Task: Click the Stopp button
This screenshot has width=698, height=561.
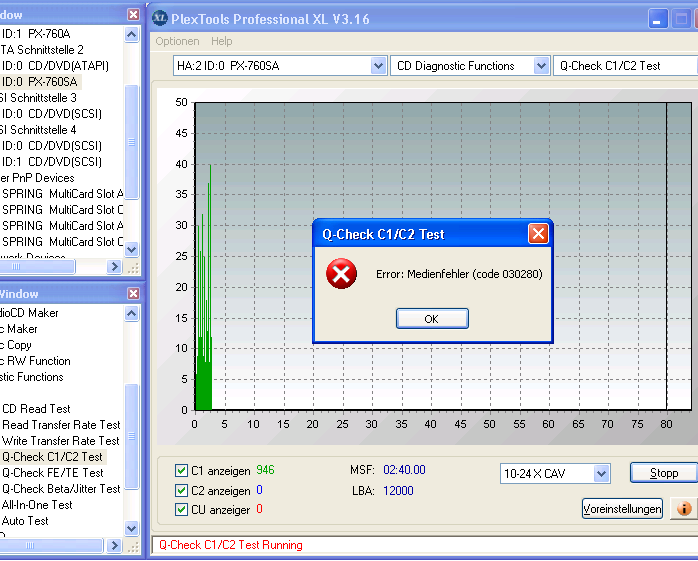Action: pyautogui.click(x=663, y=473)
